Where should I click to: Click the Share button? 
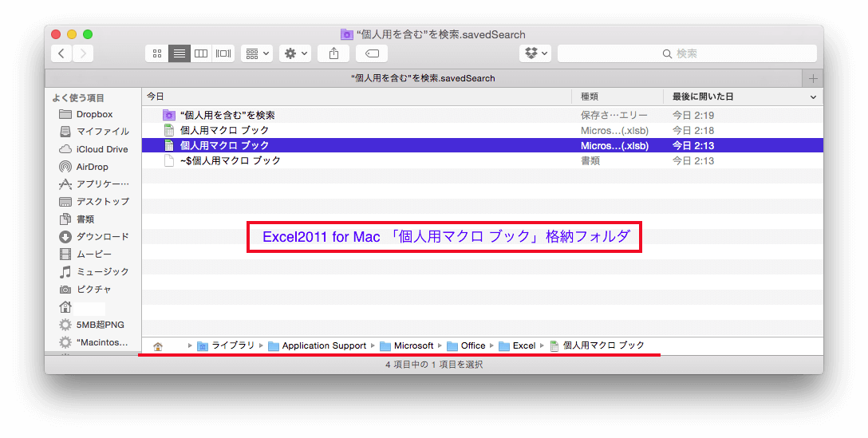(333, 53)
